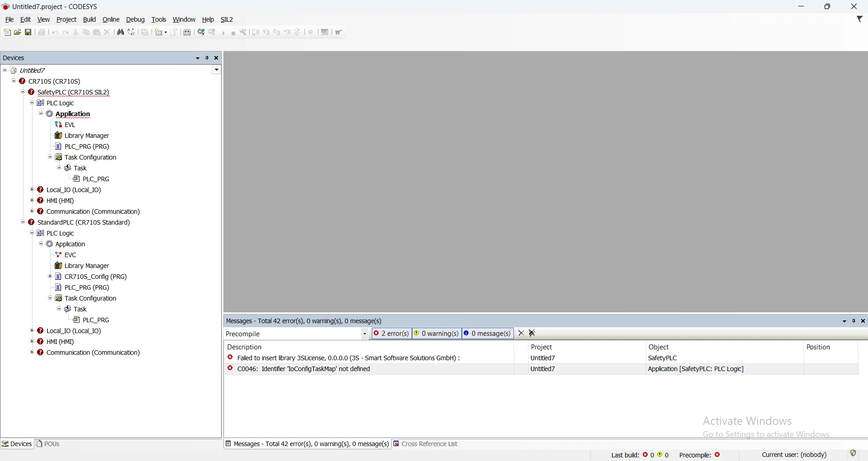
Task: Save the project with the floppy icon
Action: tap(28, 32)
